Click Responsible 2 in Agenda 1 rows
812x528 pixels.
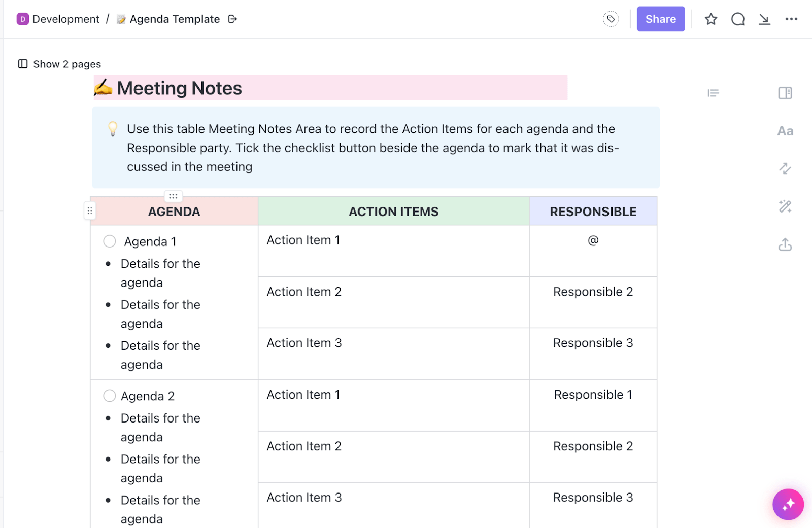(593, 292)
